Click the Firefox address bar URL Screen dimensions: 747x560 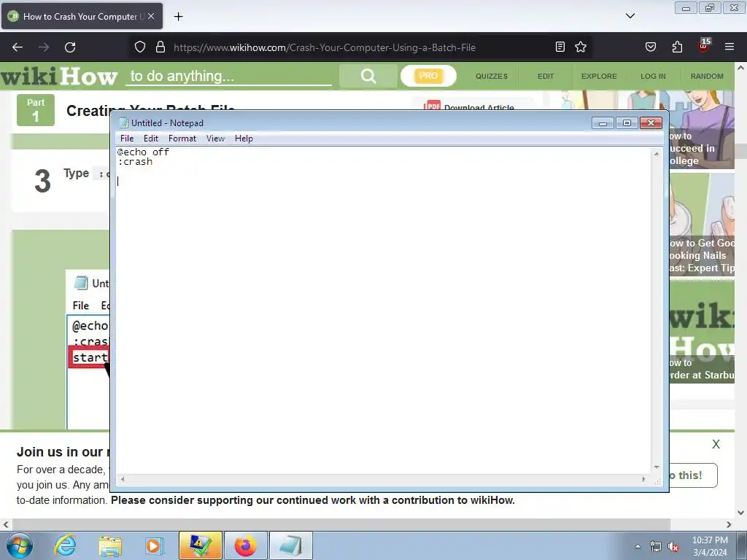click(x=324, y=47)
